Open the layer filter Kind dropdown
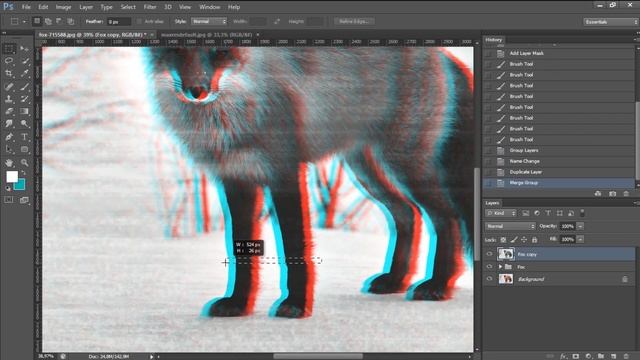Screen dimensions: 640x360 (501, 213)
